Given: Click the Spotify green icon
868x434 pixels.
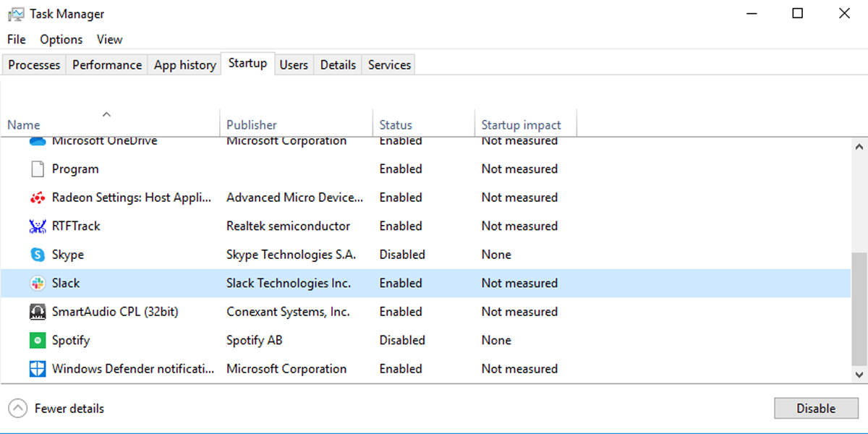Looking at the screenshot, I should coord(38,341).
